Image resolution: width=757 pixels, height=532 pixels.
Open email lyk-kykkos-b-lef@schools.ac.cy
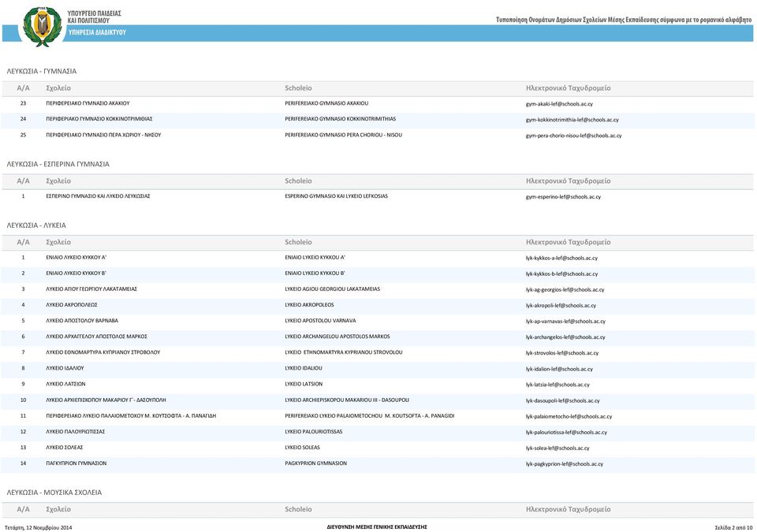[561, 273]
